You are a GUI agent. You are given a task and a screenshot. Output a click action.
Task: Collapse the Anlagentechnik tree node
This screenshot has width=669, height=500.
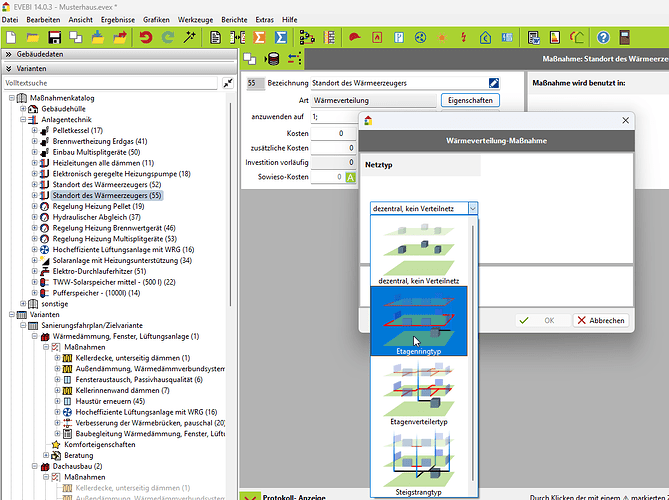[24, 119]
